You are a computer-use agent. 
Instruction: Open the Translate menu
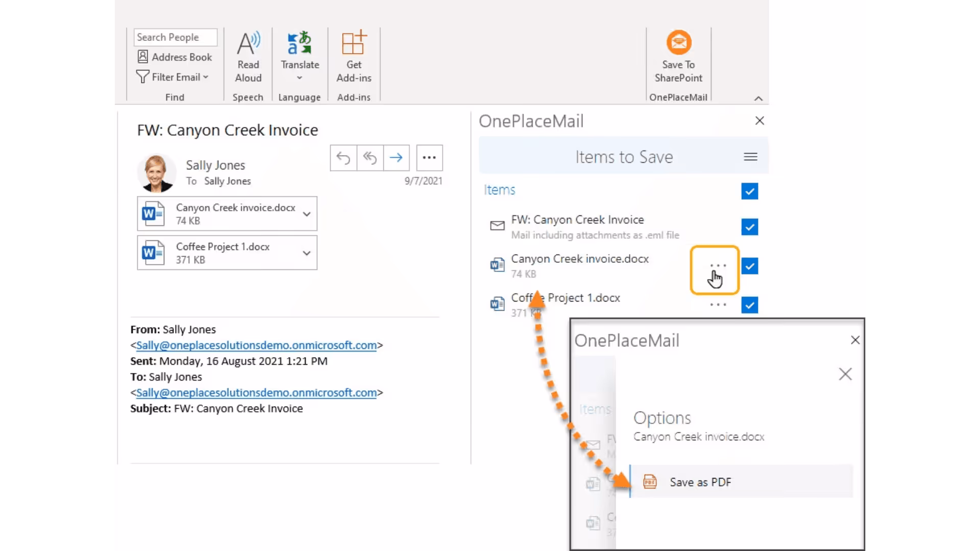pyautogui.click(x=300, y=56)
